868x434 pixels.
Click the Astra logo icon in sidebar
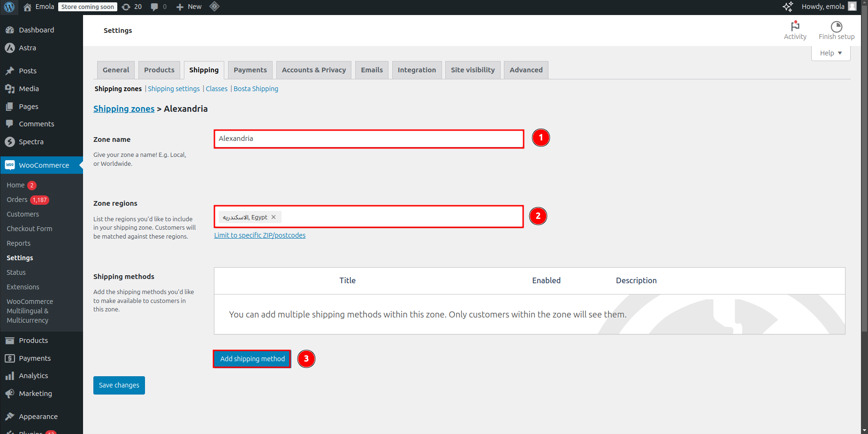point(10,48)
